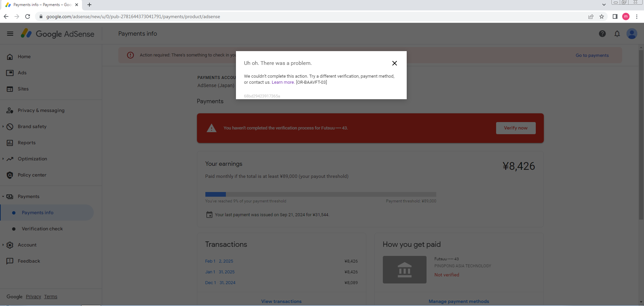
Task: Click the calendar icon by last payment
Action: click(x=209, y=215)
